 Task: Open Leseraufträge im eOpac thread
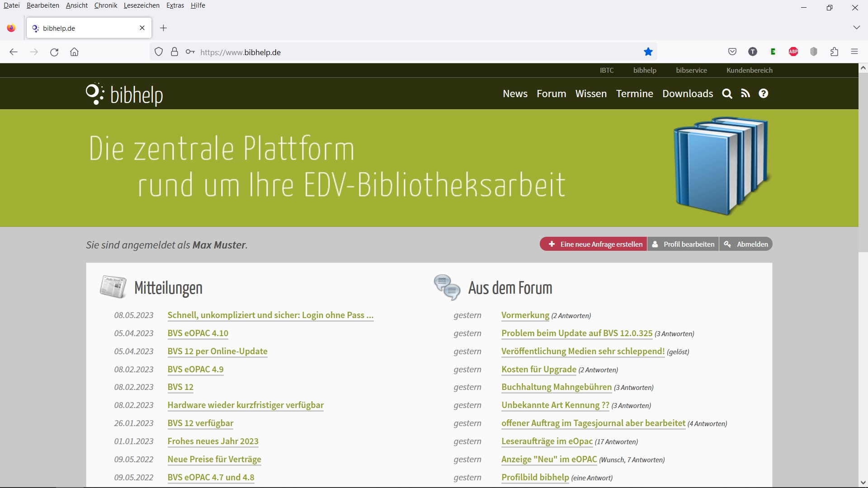(547, 441)
